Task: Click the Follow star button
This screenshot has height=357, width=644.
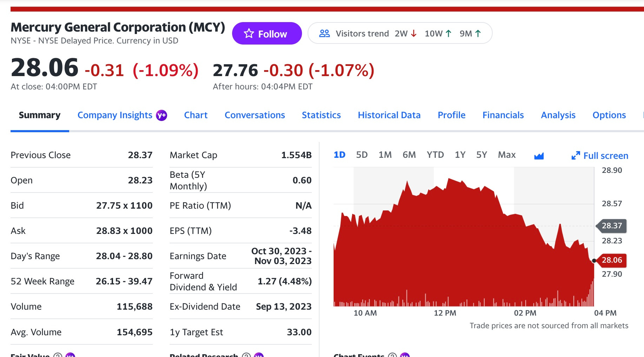Action: tap(267, 33)
